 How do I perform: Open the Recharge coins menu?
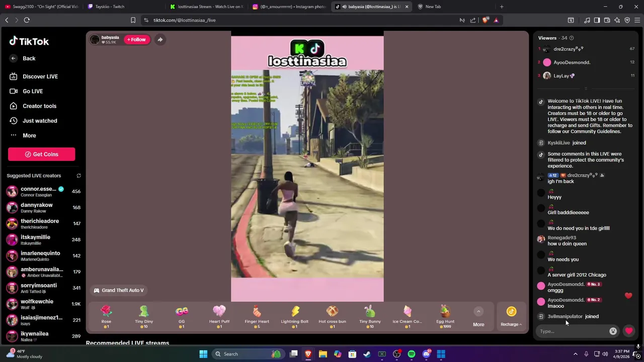coord(511,317)
